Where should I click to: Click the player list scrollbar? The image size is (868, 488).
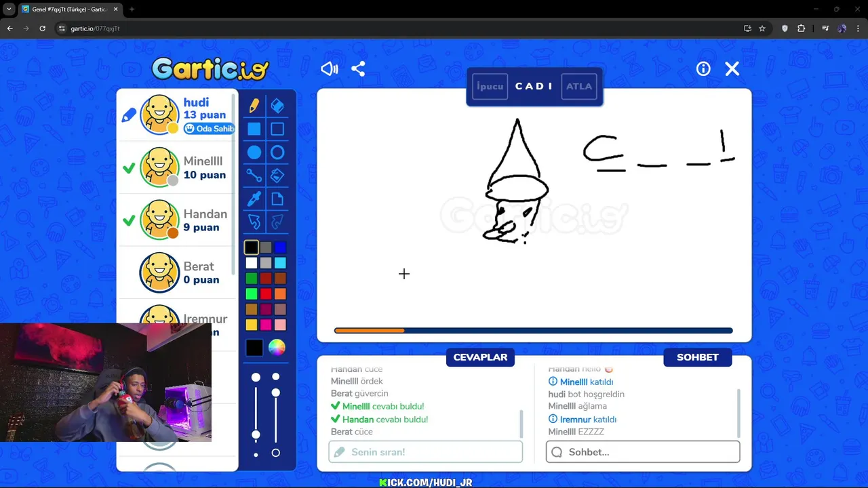234,183
